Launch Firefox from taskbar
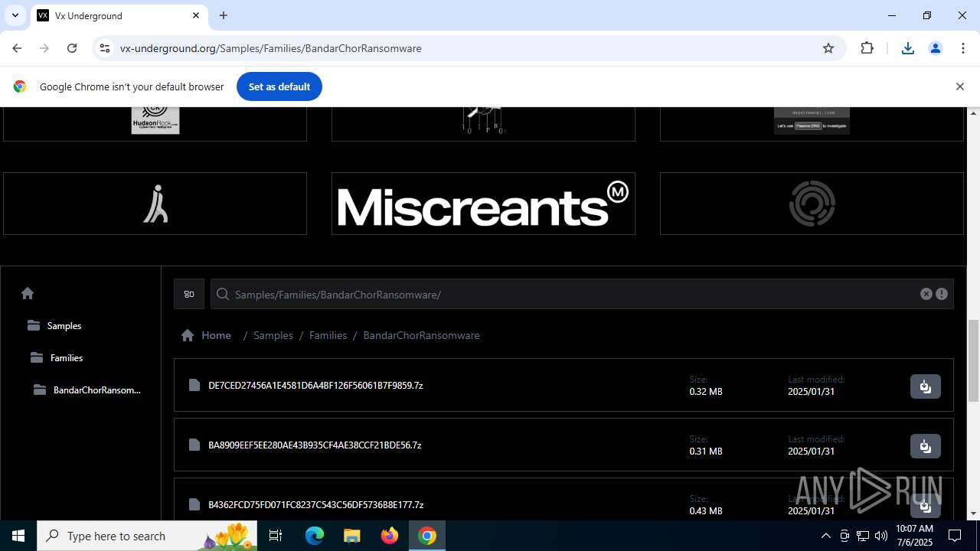 (390, 536)
